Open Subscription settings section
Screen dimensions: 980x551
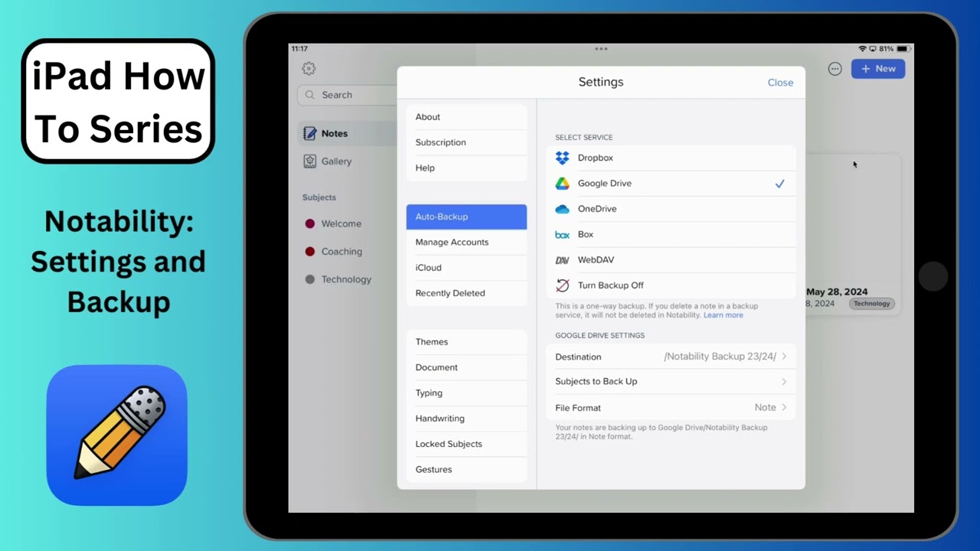point(466,142)
